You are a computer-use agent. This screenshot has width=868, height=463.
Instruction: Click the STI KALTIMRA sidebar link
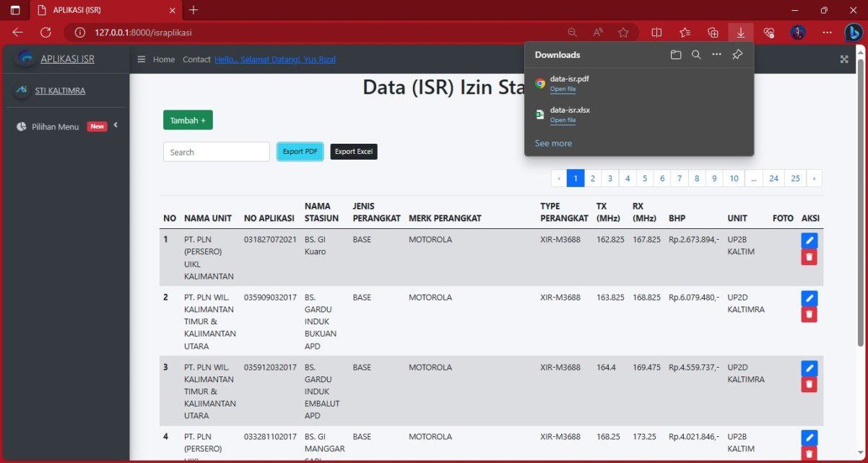point(60,91)
